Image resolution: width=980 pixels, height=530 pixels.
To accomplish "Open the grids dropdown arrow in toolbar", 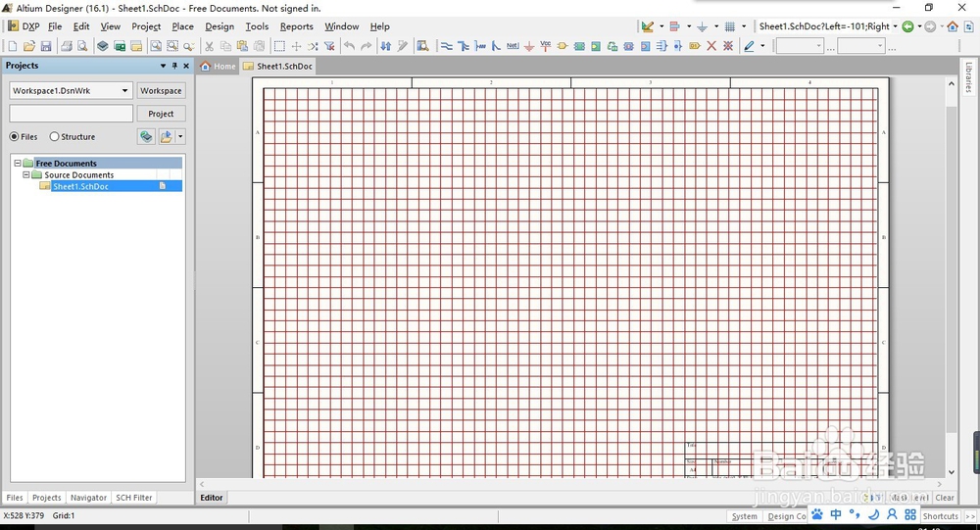I will tap(744, 26).
